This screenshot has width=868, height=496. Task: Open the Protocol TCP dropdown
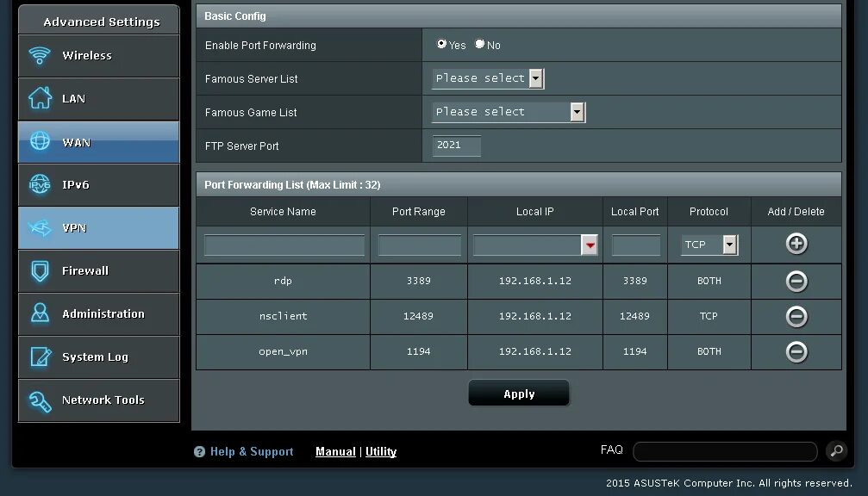click(x=709, y=245)
